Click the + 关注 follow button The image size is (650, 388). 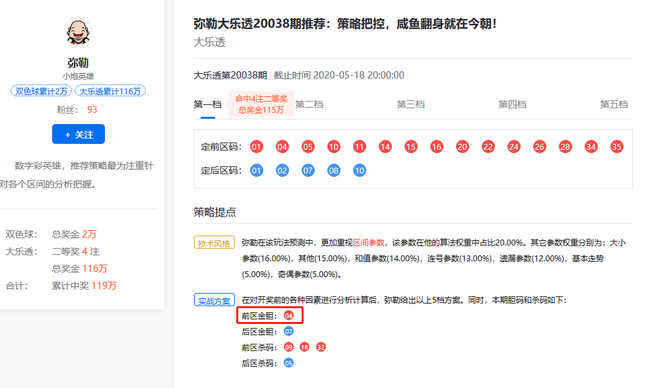point(78,134)
